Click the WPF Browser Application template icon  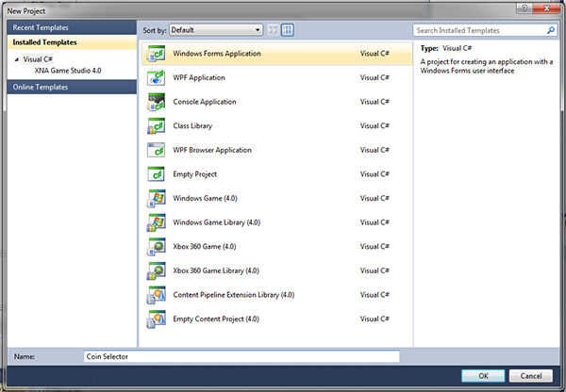(157, 151)
